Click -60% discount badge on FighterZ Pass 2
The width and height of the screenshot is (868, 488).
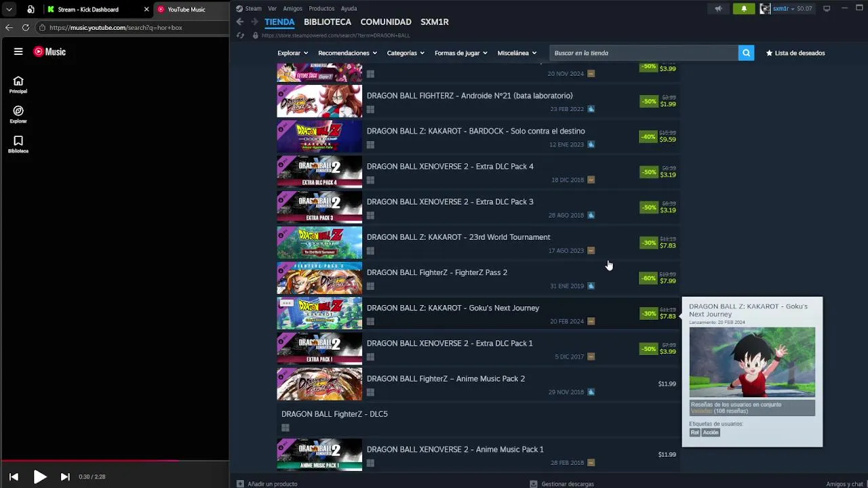pos(648,278)
